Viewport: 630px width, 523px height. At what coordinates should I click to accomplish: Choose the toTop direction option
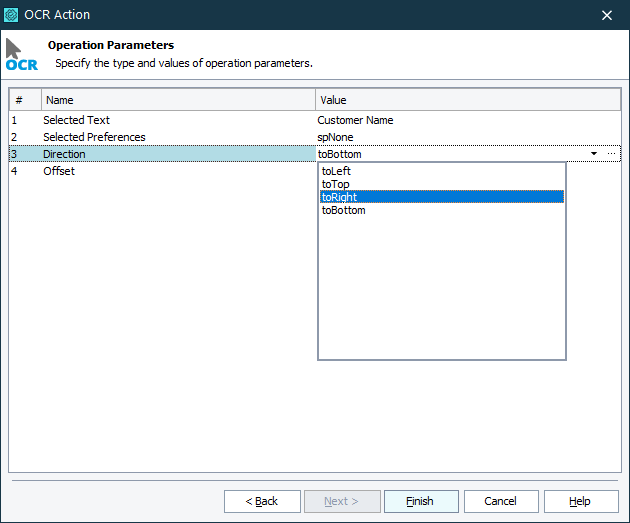pos(336,184)
